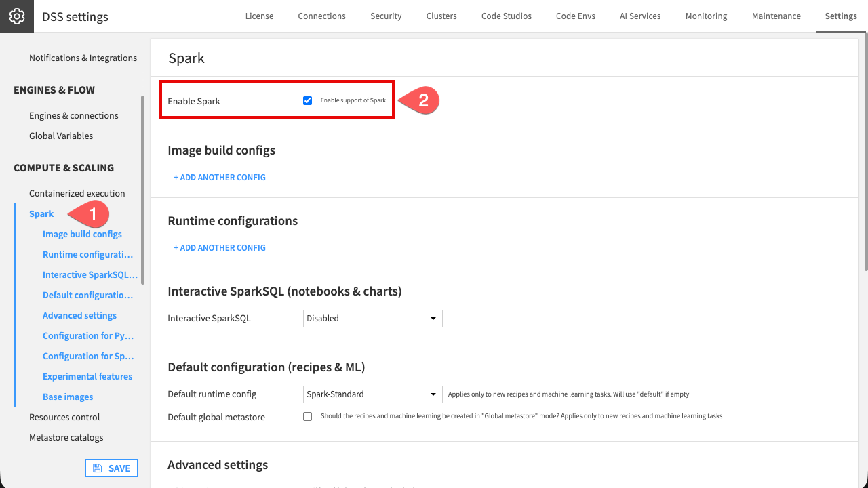This screenshot has width=868, height=488.
Task: Jump to Advanced settings sidebar link
Action: click(79, 315)
